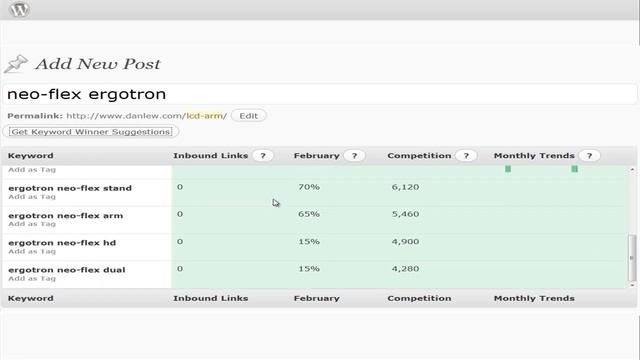
Task: Click the 65% February value
Action: (x=309, y=214)
